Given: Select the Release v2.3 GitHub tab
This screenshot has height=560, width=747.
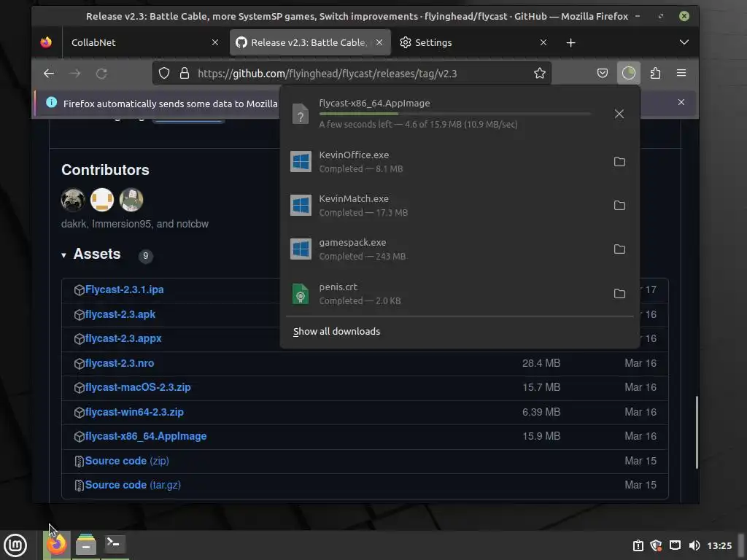Looking at the screenshot, I should click(310, 42).
